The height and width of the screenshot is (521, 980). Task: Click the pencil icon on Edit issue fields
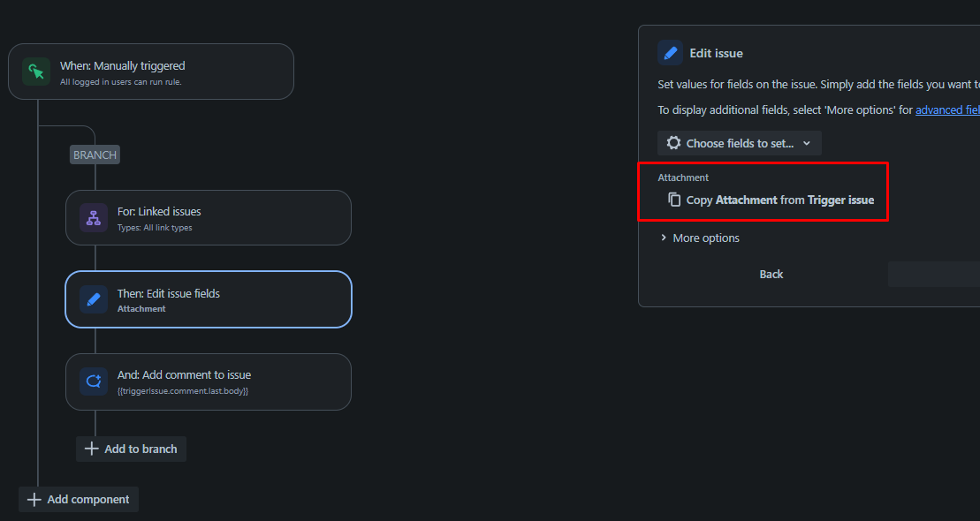click(x=93, y=299)
